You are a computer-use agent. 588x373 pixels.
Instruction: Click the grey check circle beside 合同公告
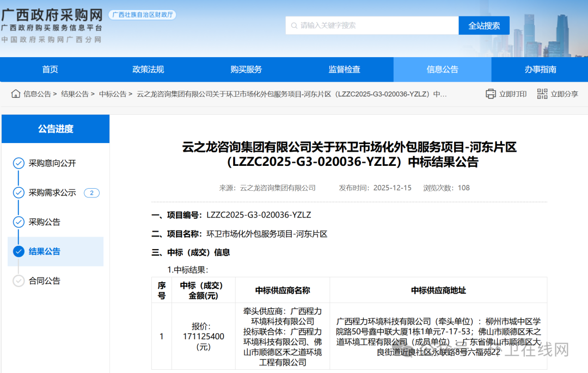coord(19,281)
